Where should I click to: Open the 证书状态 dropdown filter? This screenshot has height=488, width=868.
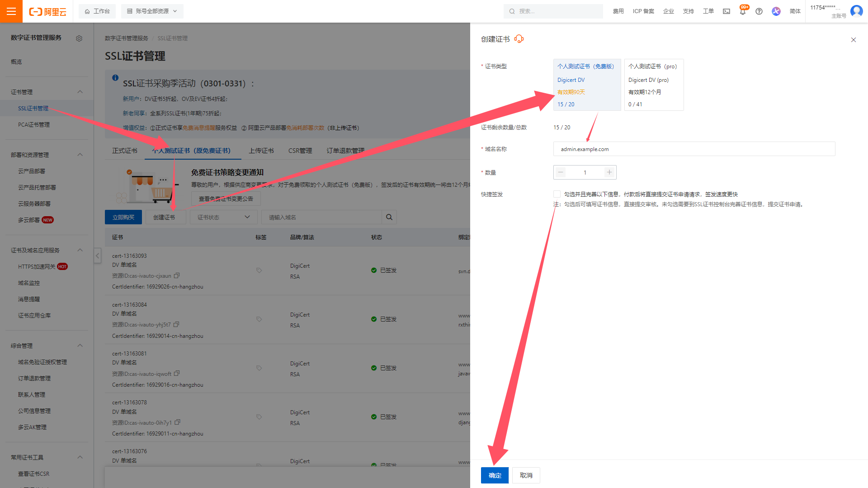(224, 218)
